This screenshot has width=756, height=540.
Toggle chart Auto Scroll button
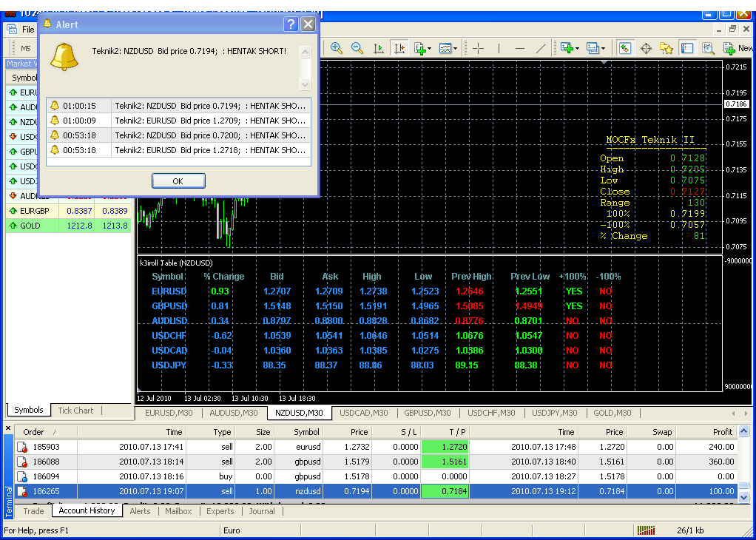tap(379, 48)
